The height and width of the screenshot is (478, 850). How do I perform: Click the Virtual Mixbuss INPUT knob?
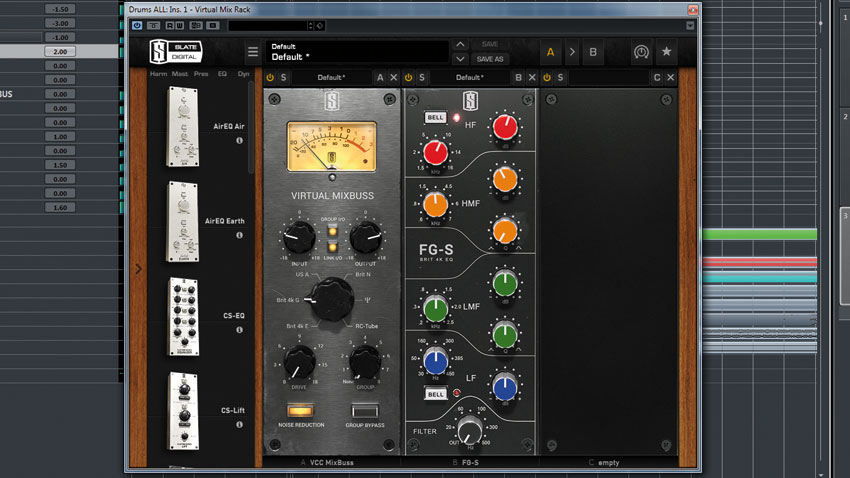299,237
